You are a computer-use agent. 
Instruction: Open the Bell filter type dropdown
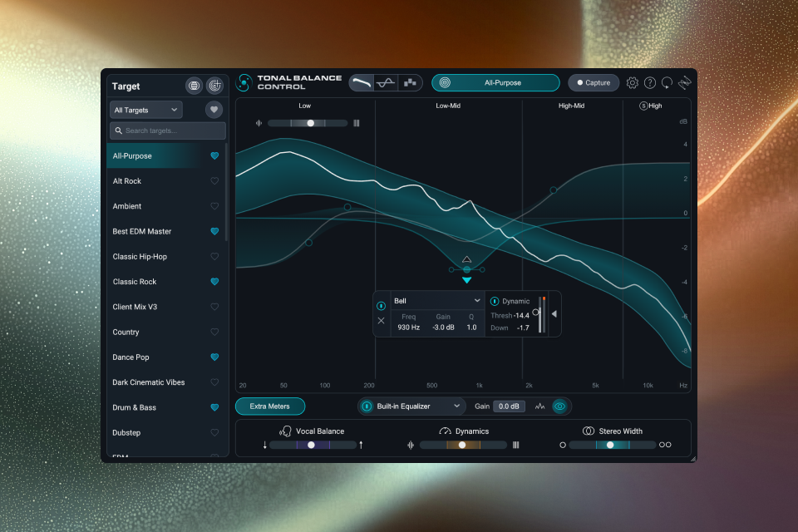click(x=437, y=301)
